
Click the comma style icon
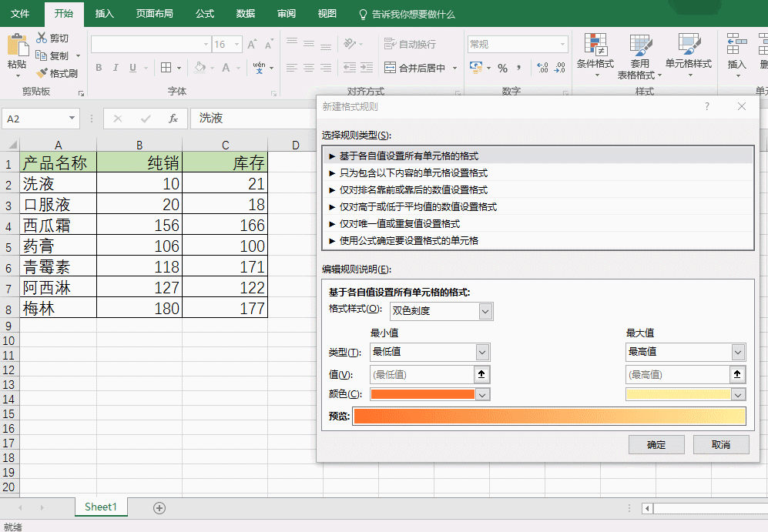(518, 68)
